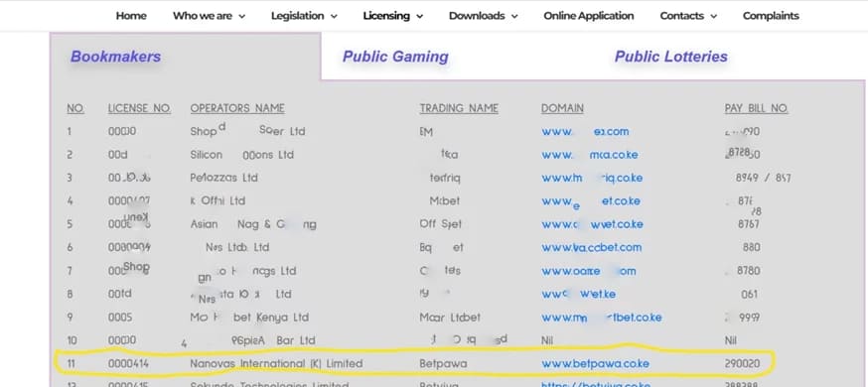Image resolution: width=868 pixels, height=387 pixels.
Task: Open the Legislation menu label
Action: pos(297,16)
